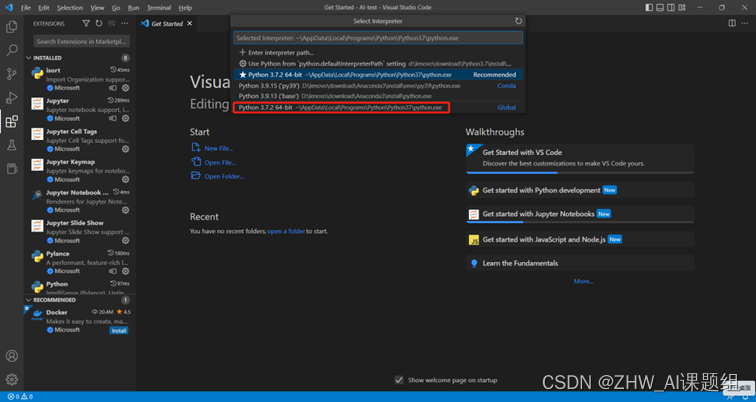Click the Extensions icon in the activity bar
Image resolution: width=756 pixels, height=402 pixels.
point(12,121)
